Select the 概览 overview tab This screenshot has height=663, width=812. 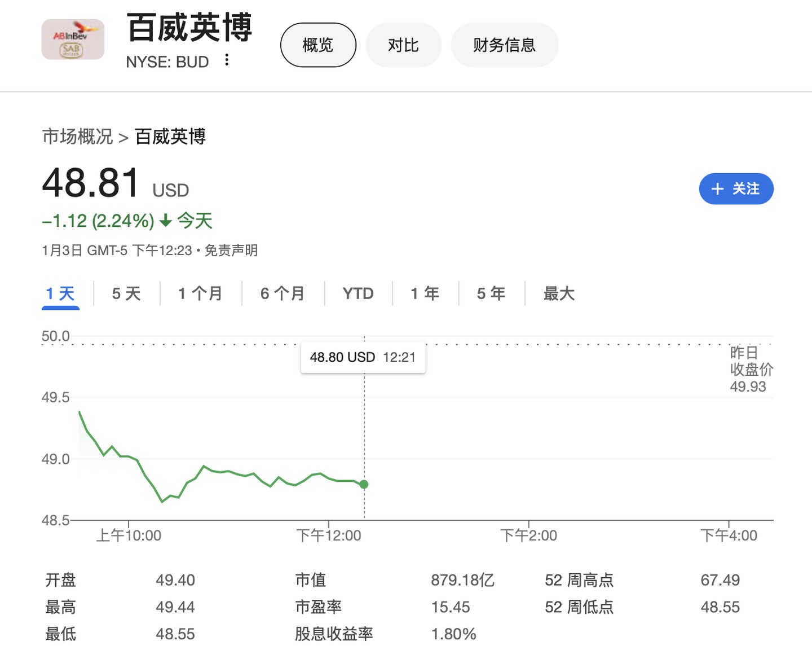(x=318, y=45)
